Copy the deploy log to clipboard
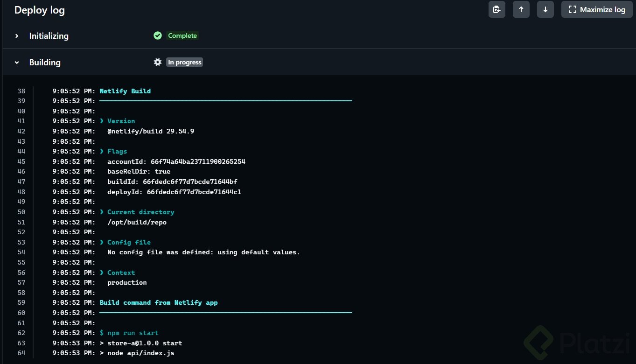The image size is (636, 364). (x=497, y=9)
